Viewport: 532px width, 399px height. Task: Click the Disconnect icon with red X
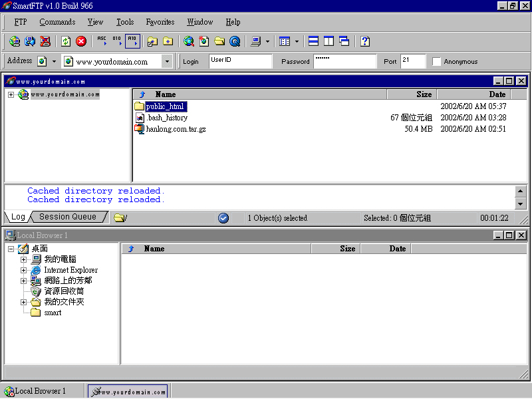pyautogui.click(x=45, y=41)
